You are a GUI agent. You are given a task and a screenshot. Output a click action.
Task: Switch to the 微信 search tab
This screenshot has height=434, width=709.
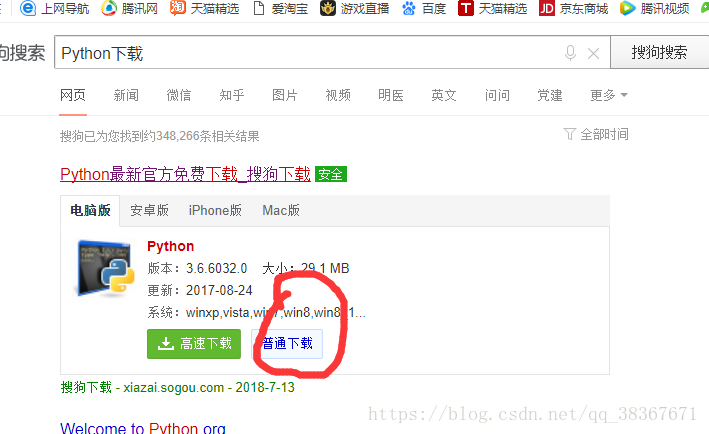click(179, 95)
